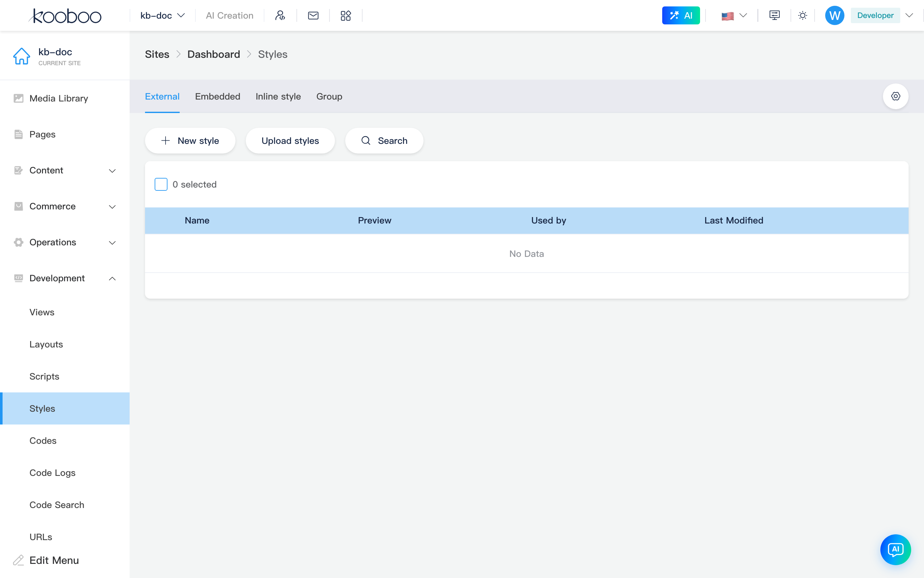
Task: Expand the Operations chevron
Action: pos(112,243)
